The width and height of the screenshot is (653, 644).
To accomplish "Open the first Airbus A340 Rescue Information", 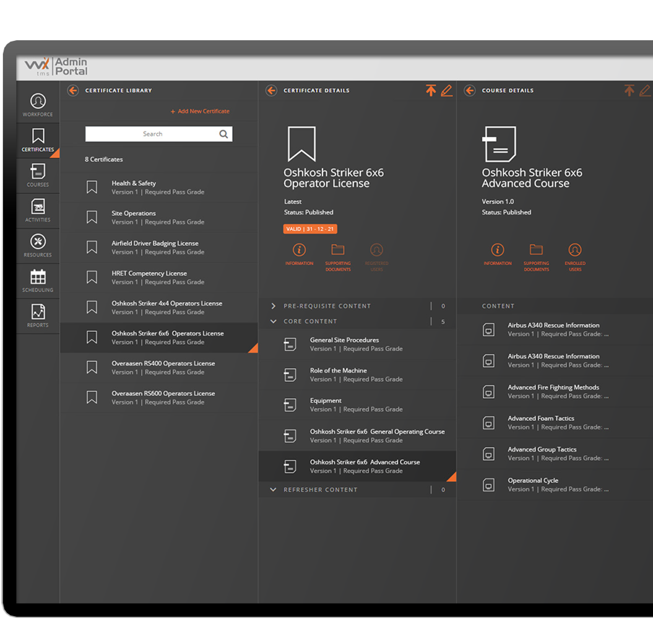I will pos(555,329).
